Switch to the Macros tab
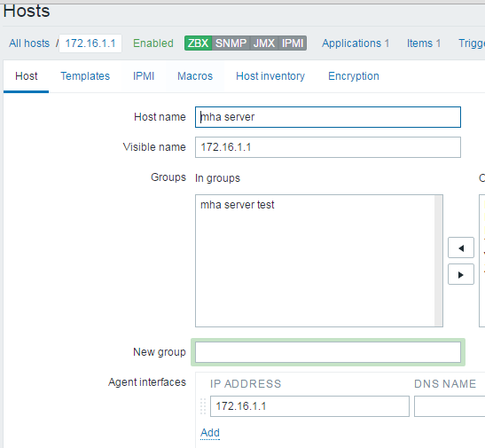Image resolution: width=485 pixels, height=448 pixels. (x=195, y=76)
